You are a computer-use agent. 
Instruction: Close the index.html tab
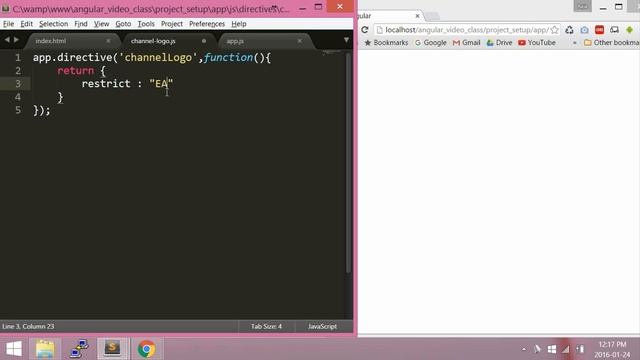click(108, 41)
